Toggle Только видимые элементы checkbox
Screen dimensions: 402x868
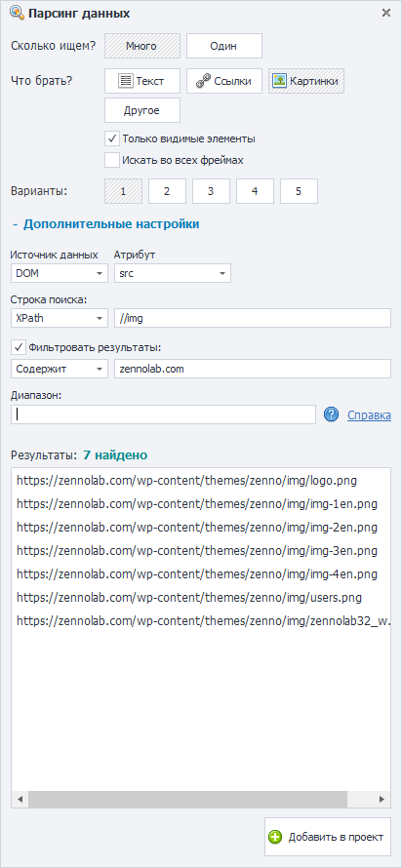click(x=112, y=138)
